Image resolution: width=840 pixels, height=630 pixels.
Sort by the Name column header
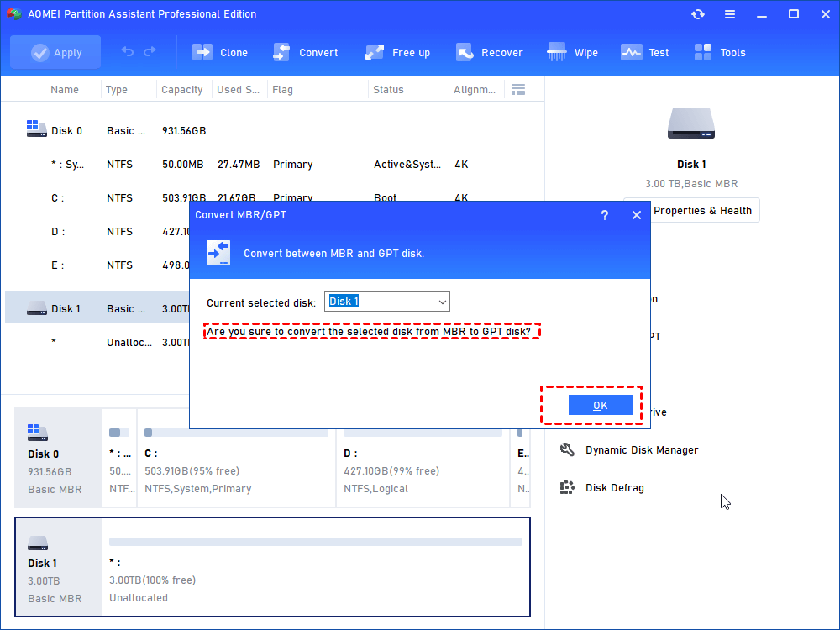coord(65,90)
